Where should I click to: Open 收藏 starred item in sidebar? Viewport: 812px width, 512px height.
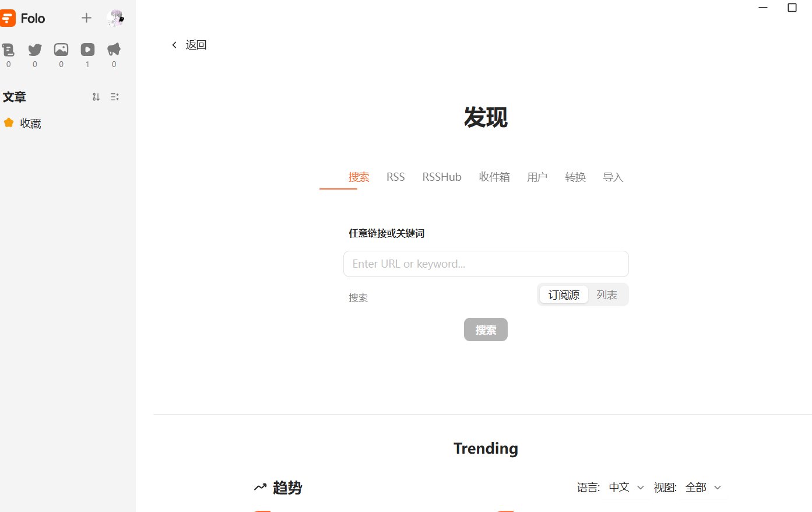point(30,123)
